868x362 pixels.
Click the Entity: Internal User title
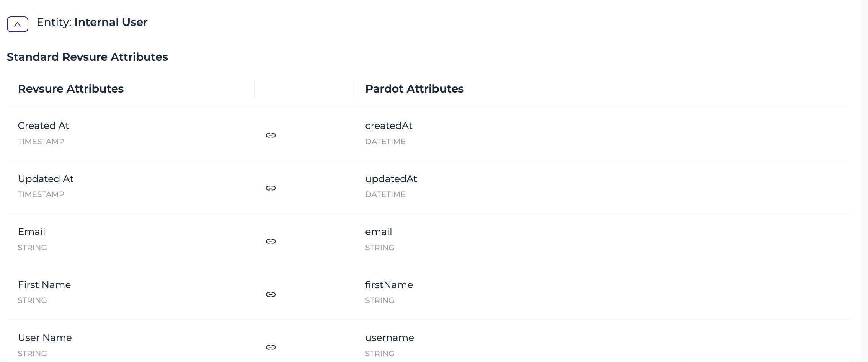click(x=92, y=22)
